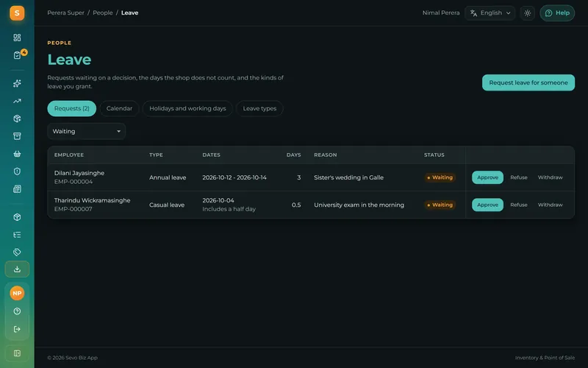
Task: Refuse Dilani Jayasinghe's leave request
Action: point(519,177)
